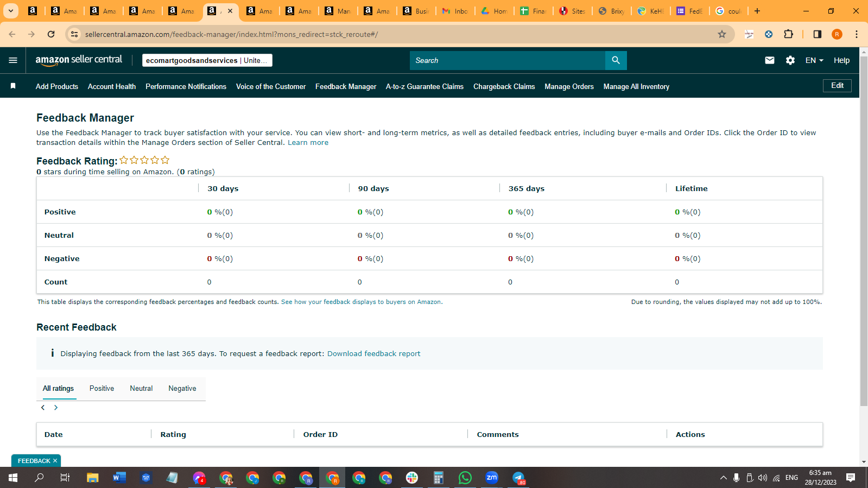Switch to the Brixy browser tab
This screenshot has width=868, height=488.
pos(612,11)
